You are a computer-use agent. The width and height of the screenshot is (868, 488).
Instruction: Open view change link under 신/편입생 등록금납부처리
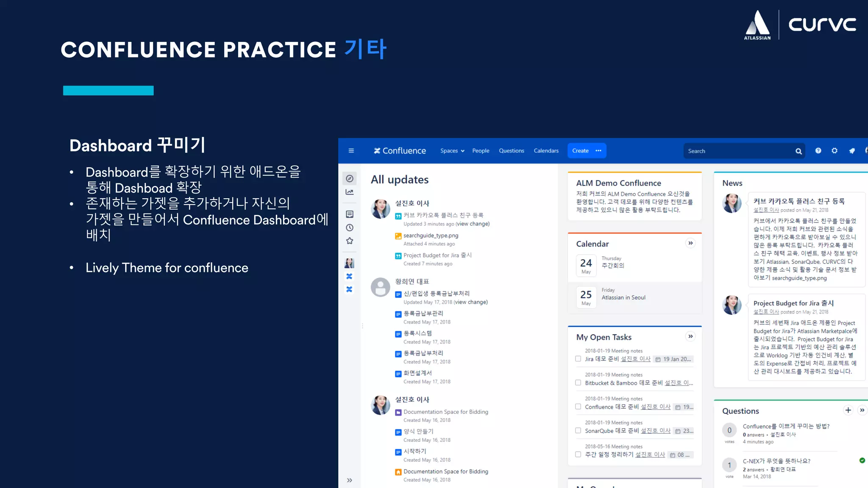(471, 302)
